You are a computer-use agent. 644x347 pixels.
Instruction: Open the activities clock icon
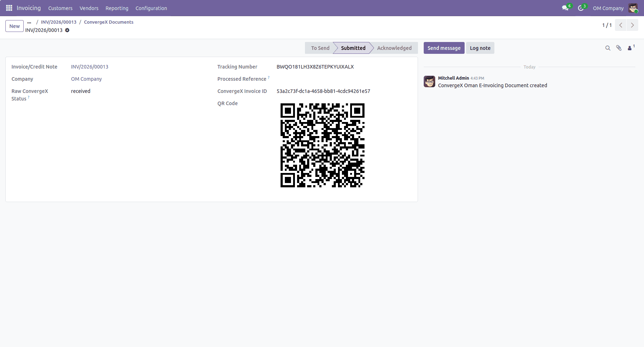click(x=581, y=8)
